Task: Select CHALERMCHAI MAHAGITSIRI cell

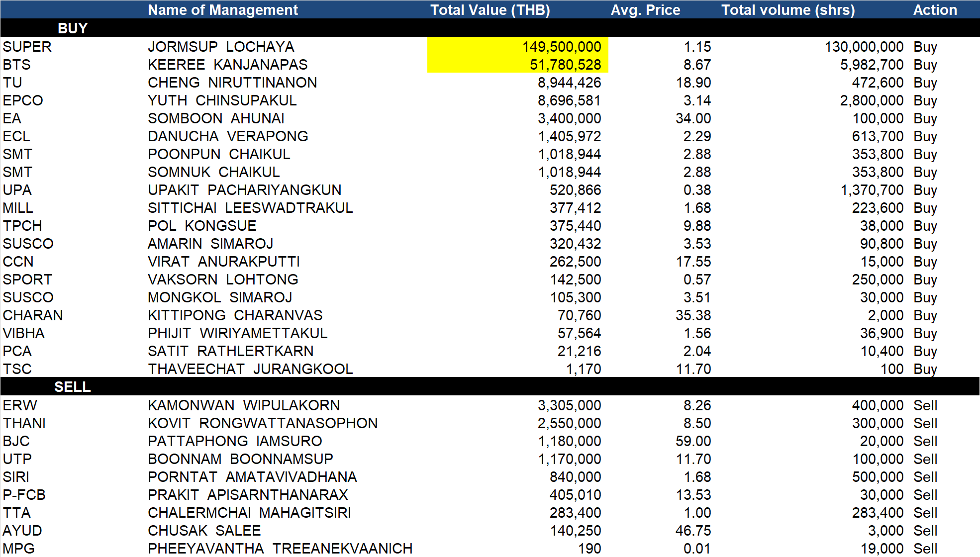Action: coord(249,513)
